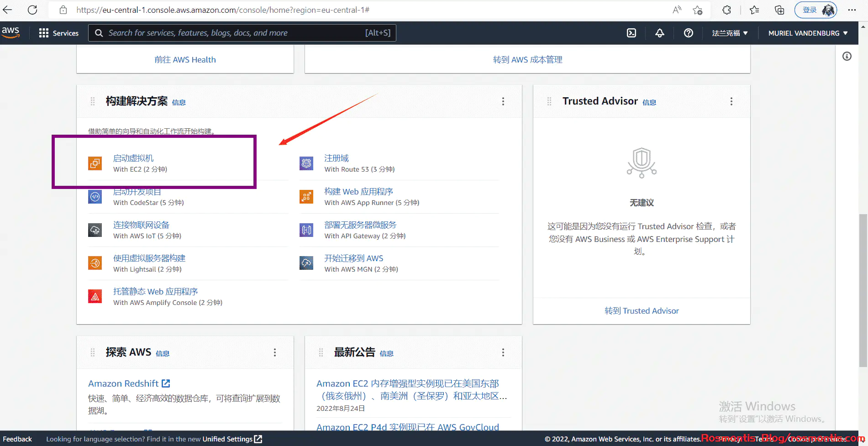Viewport: 868px width, 446px height.
Task: Open the Services grid menu
Action: tap(44, 33)
